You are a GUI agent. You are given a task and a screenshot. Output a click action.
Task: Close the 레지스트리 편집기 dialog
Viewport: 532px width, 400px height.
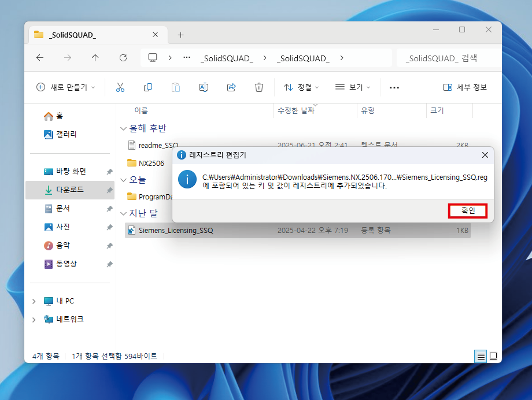(485, 155)
